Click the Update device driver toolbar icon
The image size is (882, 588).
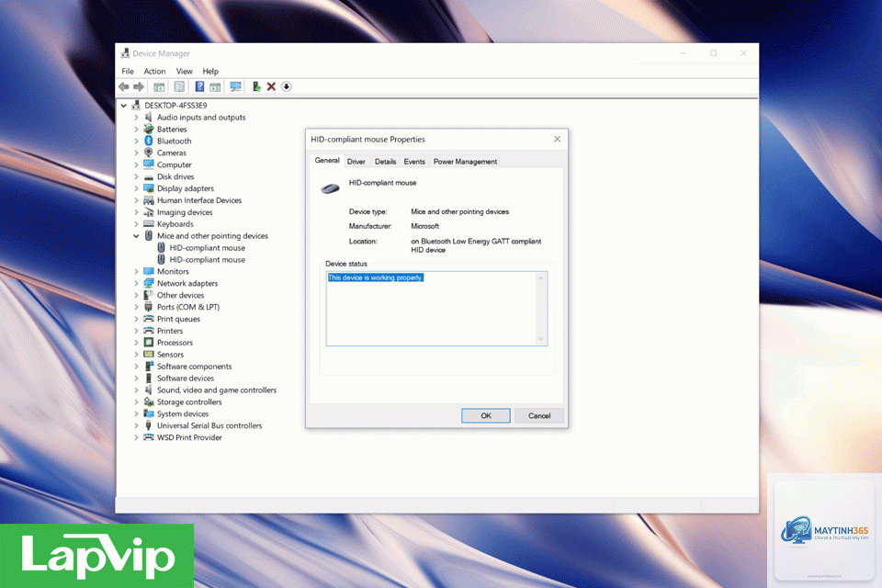(x=256, y=86)
